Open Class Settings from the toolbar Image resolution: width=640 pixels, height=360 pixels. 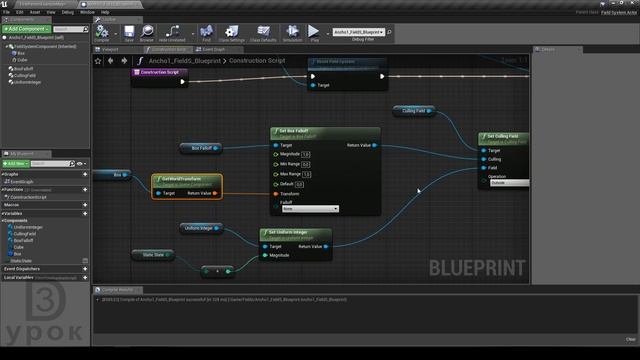pos(231,33)
